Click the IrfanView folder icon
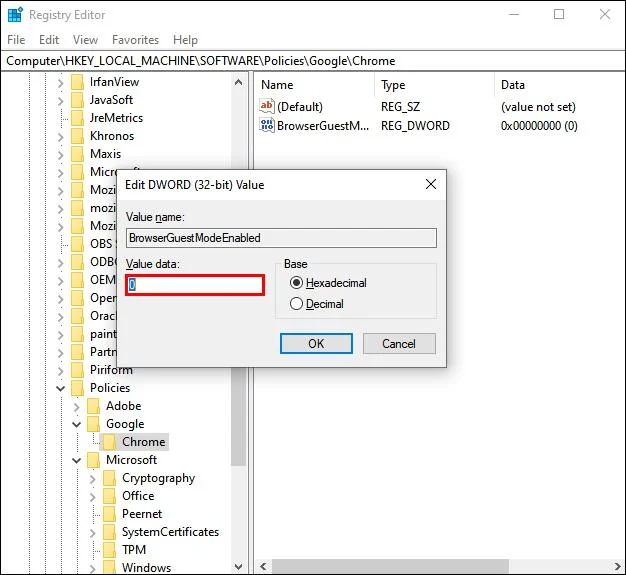 tap(77, 82)
